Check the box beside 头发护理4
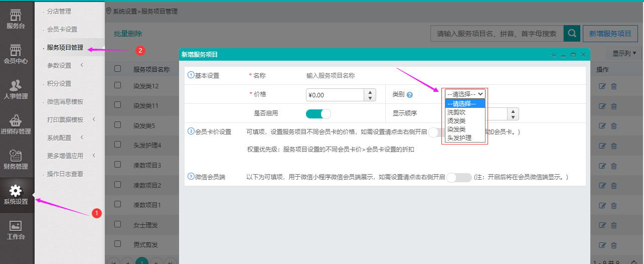Image resolution: width=644 pixels, height=264 pixels. [x=117, y=145]
